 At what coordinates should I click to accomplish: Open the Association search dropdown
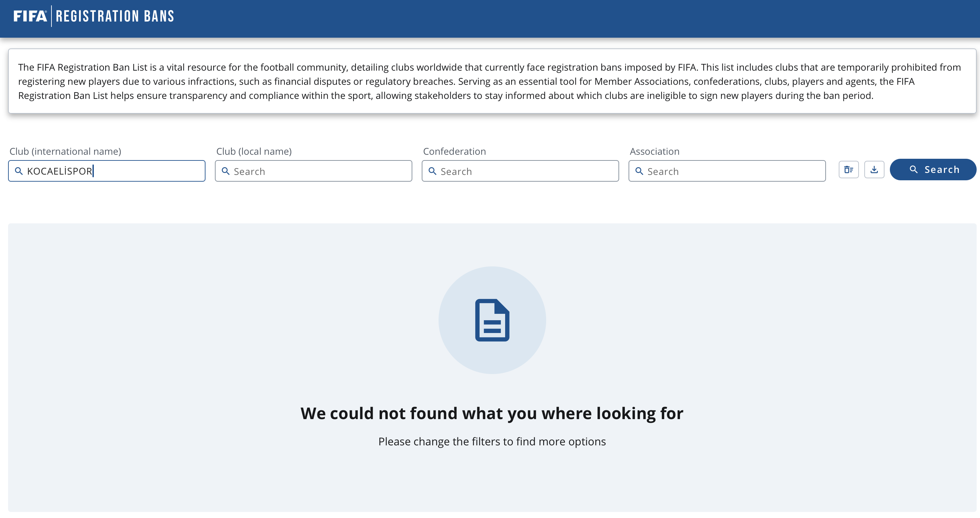click(x=727, y=171)
